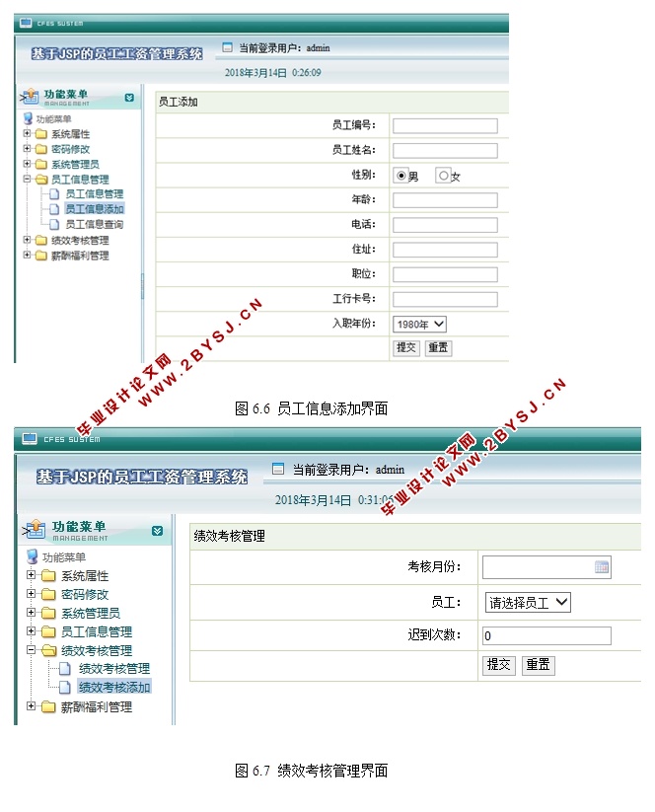Click page icon of 员工信息查询
Screen dimensions: 655x812
tap(54, 224)
